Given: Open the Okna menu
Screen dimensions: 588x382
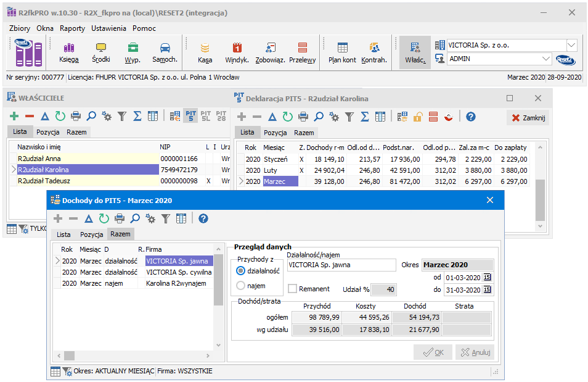Looking at the screenshot, I should pyautogui.click(x=45, y=28).
